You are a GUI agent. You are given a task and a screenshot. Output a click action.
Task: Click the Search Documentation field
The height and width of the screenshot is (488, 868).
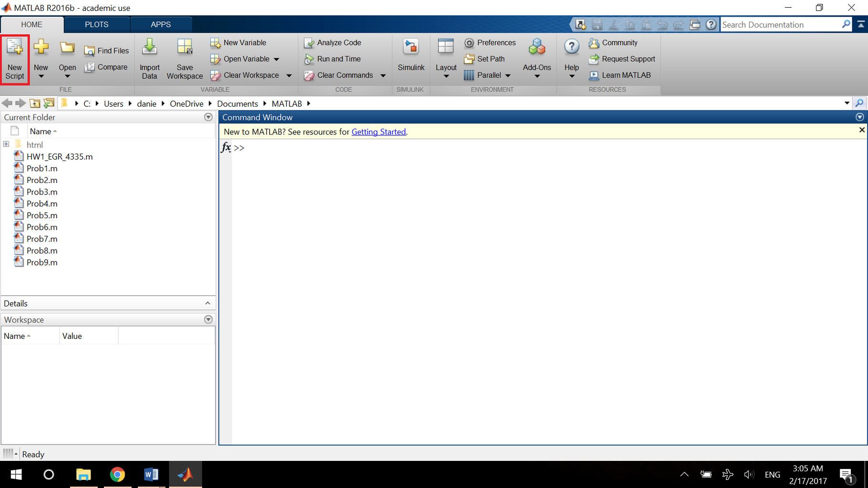pos(782,24)
